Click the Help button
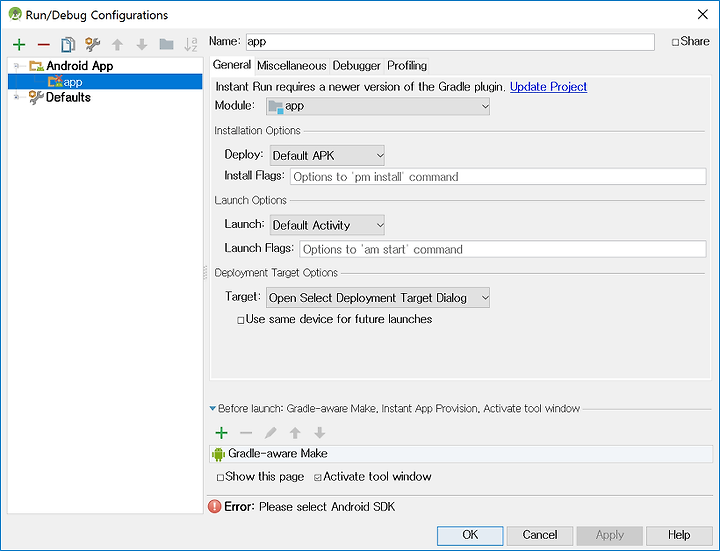The height and width of the screenshot is (551, 720). pyautogui.click(x=679, y=535)
